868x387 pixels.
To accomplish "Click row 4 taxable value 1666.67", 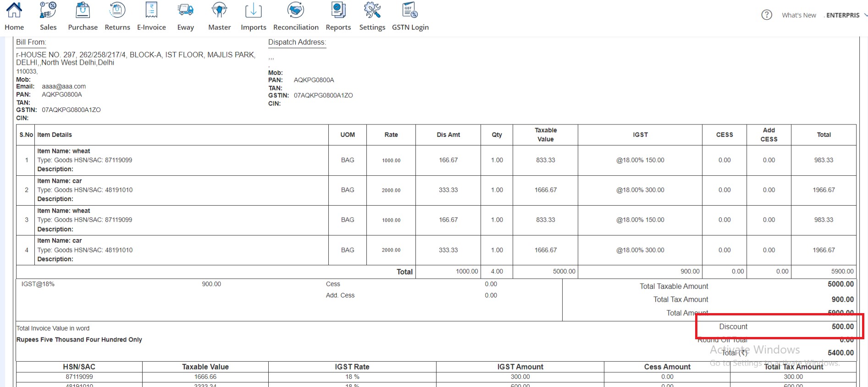I will (x=545, y=250).
